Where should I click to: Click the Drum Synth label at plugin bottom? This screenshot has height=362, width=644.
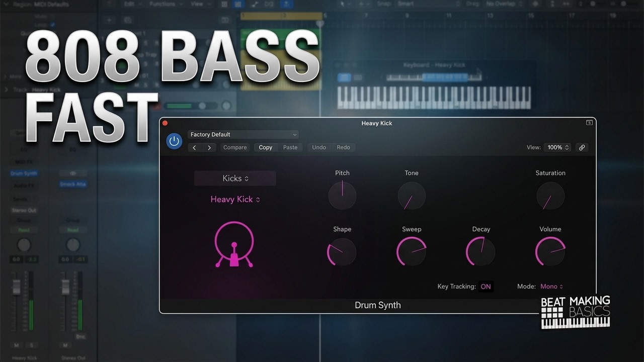(x=378, y=305)
